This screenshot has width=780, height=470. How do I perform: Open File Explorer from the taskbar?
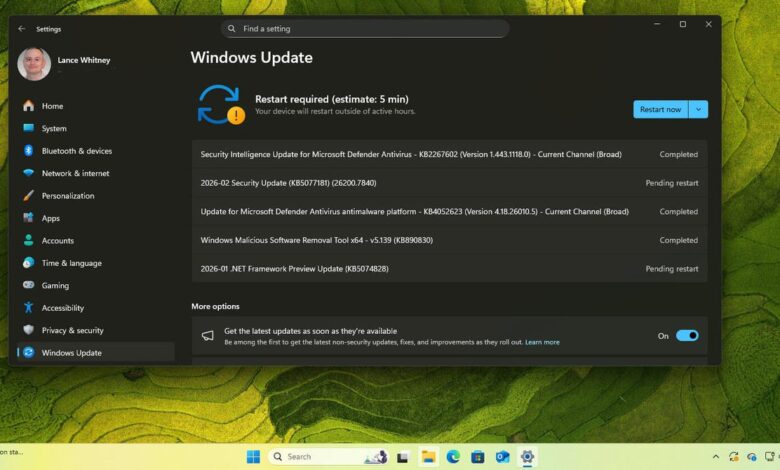coord(428,457)
